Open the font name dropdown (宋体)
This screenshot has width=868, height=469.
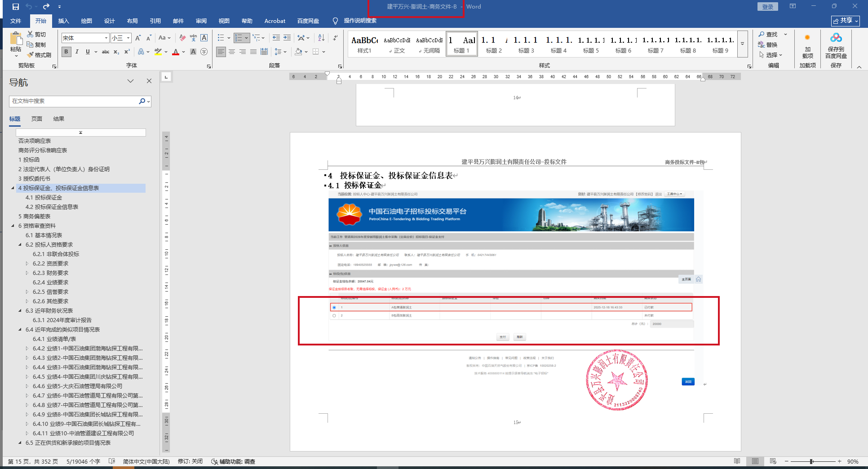(x=106, y=38)
